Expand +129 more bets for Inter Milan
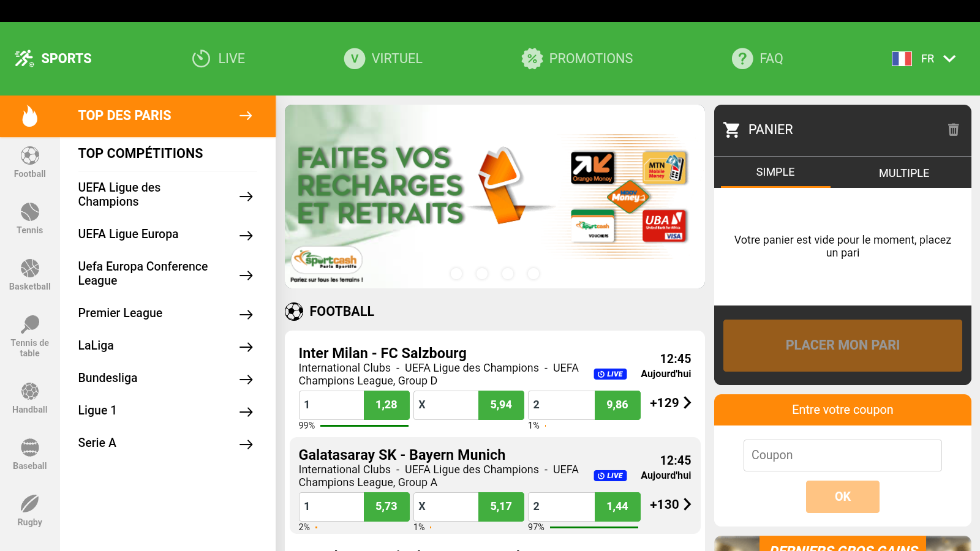This screenshot has width=980, height=551. (671, 403)
